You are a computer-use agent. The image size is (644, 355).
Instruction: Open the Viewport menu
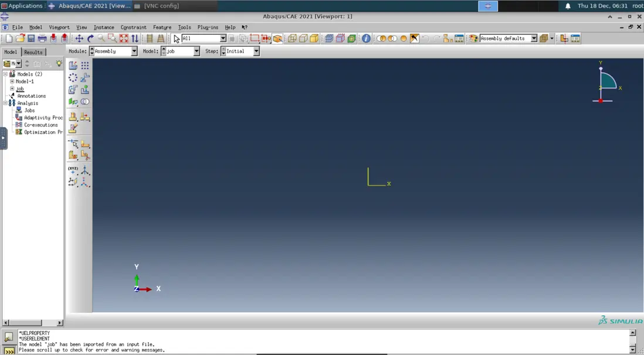tap(59, 28)
